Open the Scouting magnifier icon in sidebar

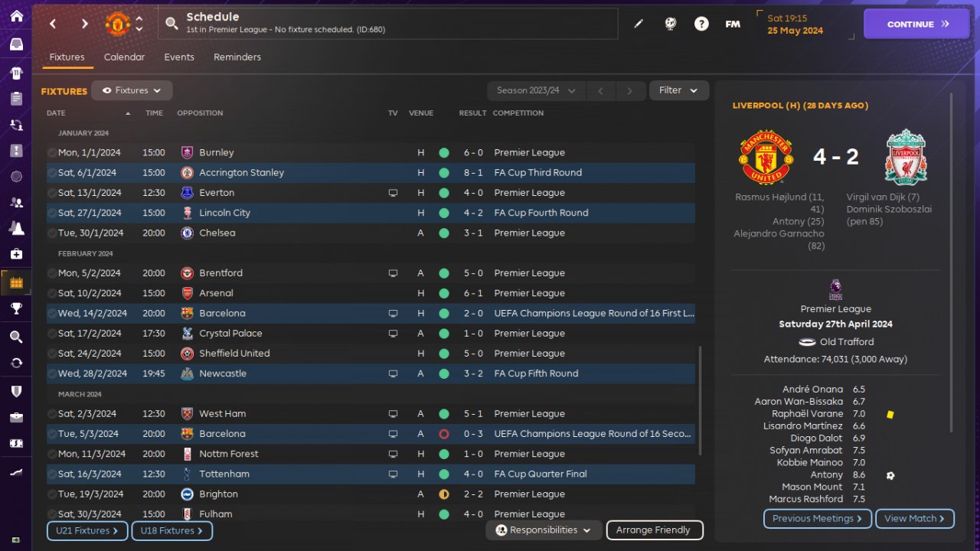click(16, 337)
